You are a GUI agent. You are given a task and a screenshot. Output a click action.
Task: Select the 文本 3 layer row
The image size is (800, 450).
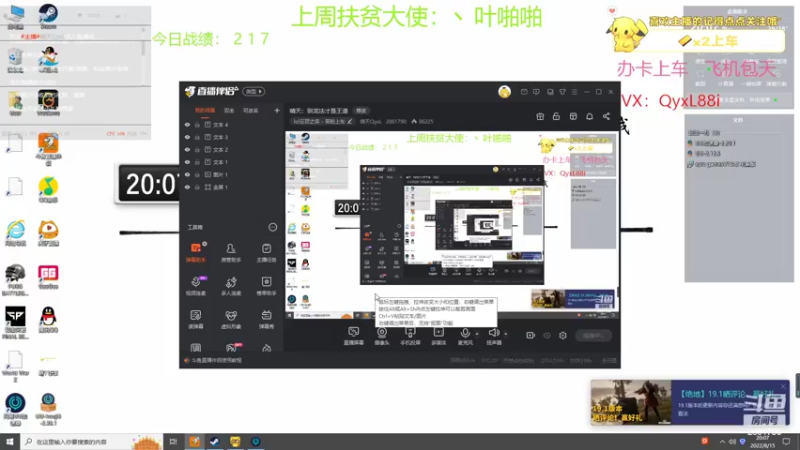(x=232, y=137)
